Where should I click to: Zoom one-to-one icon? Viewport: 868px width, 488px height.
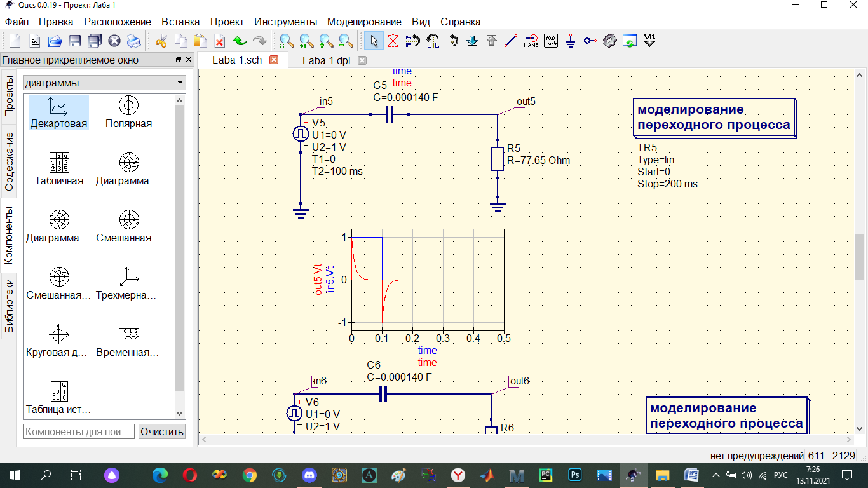coord(306,41)
